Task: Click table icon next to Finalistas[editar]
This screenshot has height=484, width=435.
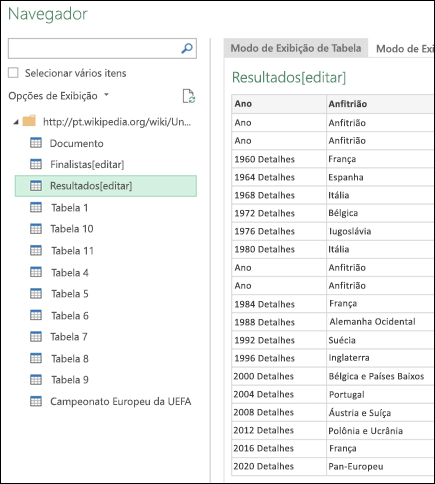Action: pos(36,164)
